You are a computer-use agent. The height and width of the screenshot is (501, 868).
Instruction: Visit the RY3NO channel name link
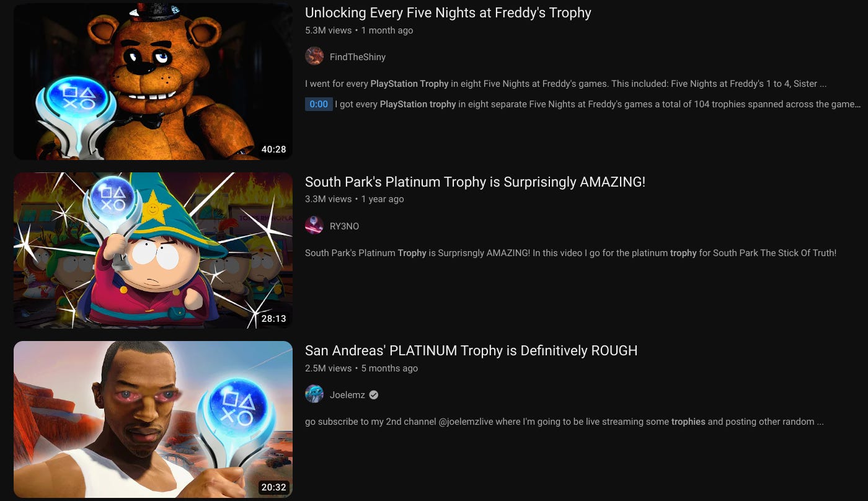click(344, 226)
